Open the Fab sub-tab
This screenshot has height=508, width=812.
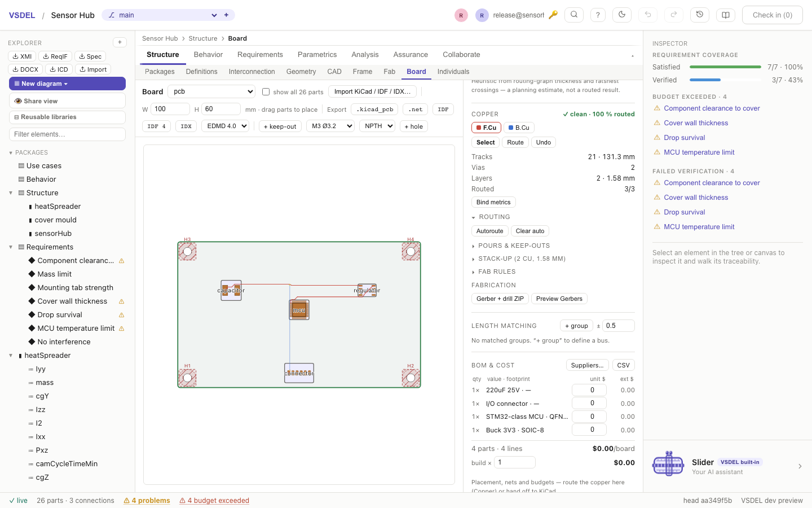(390, 72)
